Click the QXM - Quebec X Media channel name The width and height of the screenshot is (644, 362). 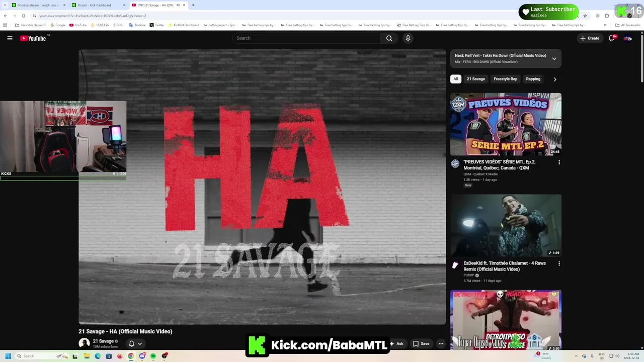[480, 174]
